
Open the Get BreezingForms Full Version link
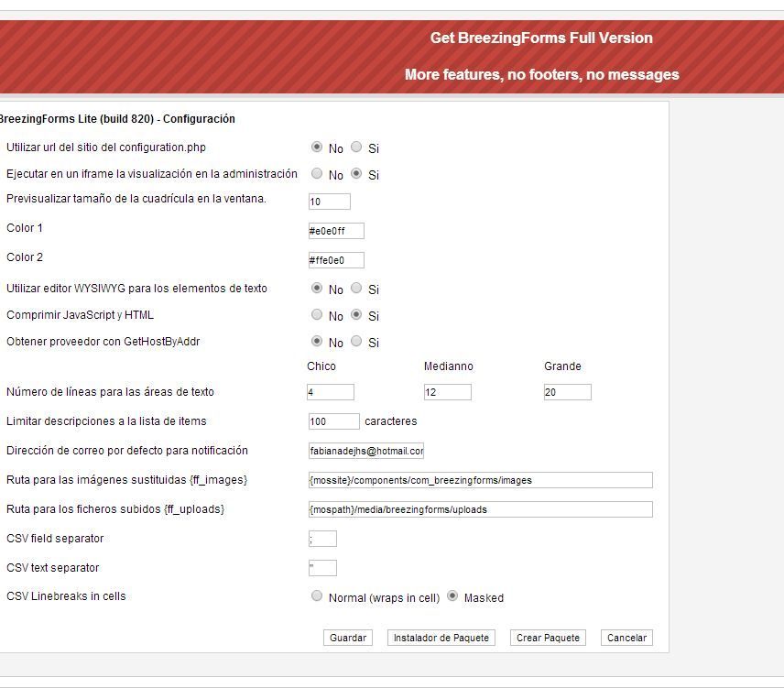pyautogui.click(x=541, y=38)
